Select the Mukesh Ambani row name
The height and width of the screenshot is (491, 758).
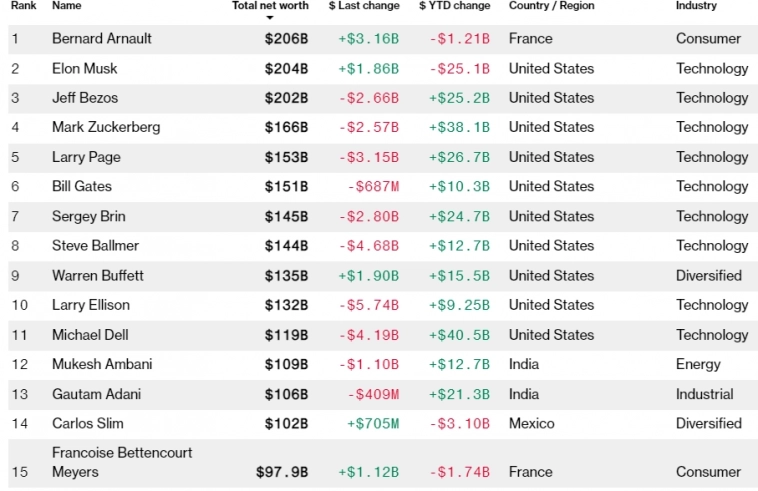tap(102, 364)
